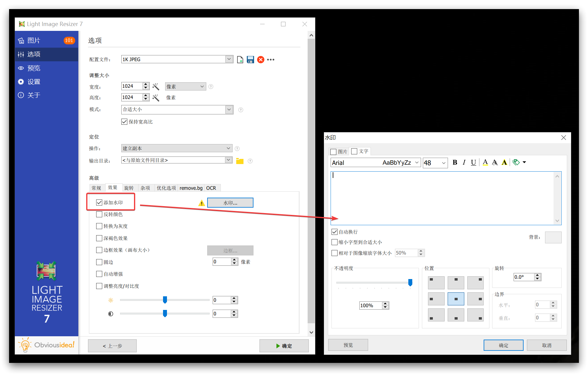The height and width of the screenshot is (375, 588).
Task: Click the new profile document icon
Action: 240,60
